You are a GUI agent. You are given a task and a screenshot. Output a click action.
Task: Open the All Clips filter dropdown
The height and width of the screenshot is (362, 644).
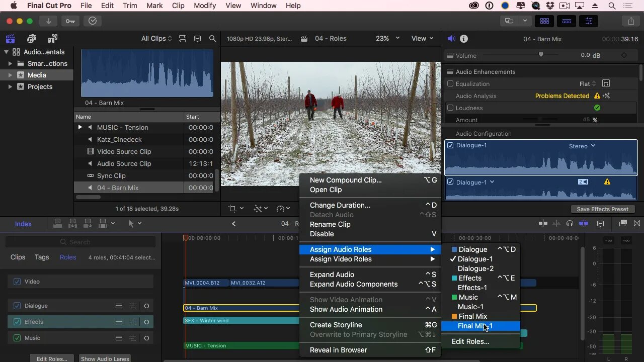click(x=156, y=39)
